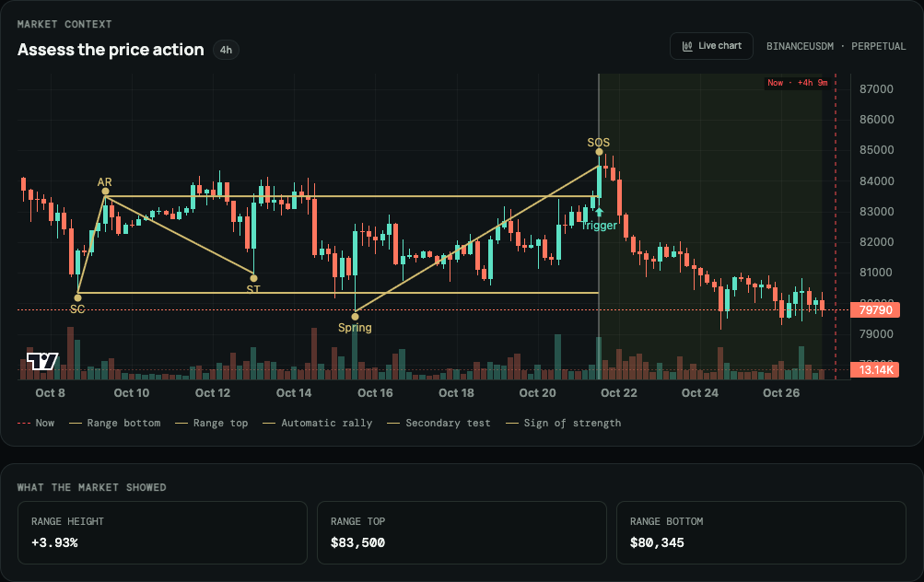924x582 pixels.
Task: Click the Oct 8 date axis label
Action: (x=50, y=393)
